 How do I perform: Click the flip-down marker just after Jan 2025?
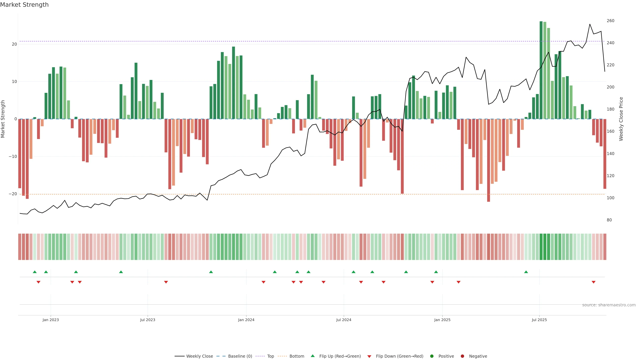(x=459, y=282)
